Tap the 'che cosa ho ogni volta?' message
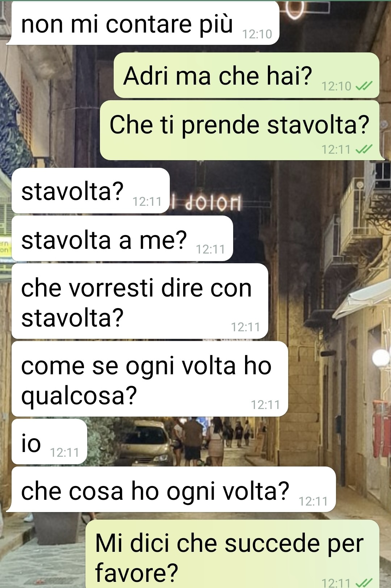Viewport: 391px width, 588px height. pyautogui.click(x=174, y=490)
